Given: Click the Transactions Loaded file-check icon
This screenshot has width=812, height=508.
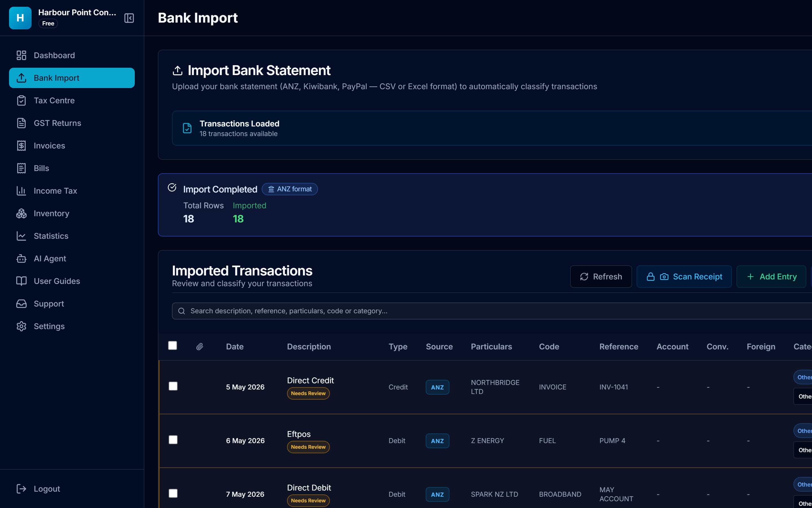Looking at the screenshot, I should tap(187, 128).
